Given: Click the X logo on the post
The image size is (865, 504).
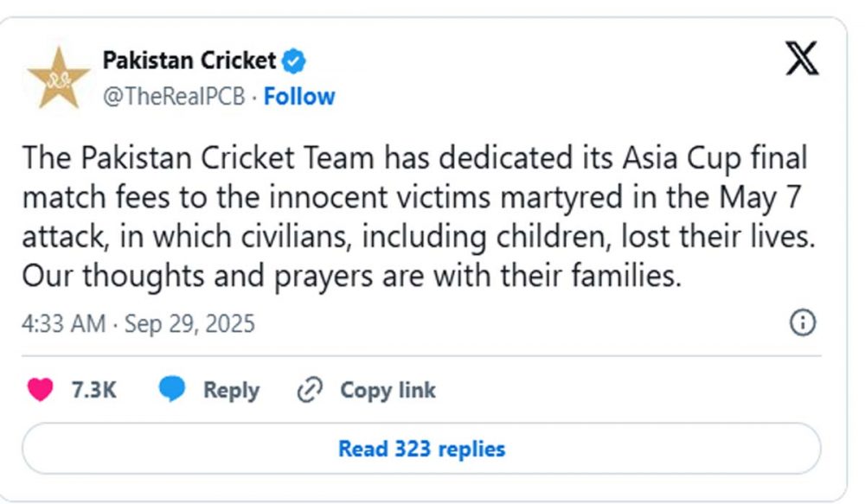Looking at the screenshot, I should tap(802, 60).
